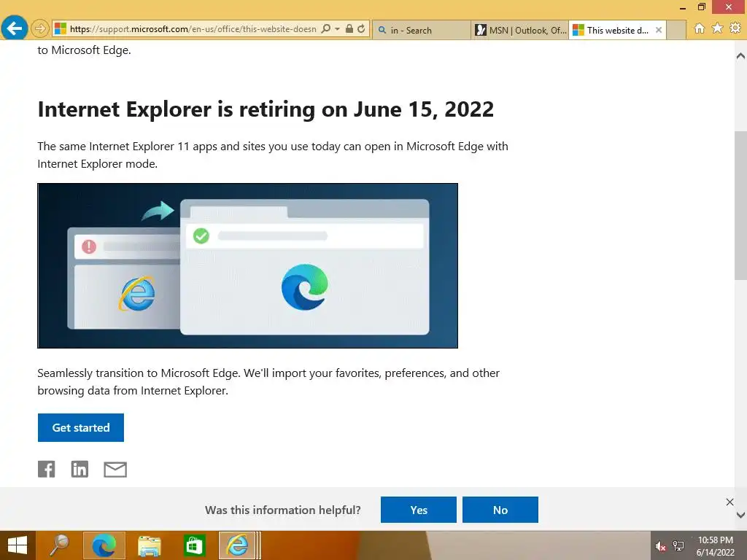Open the Windows Start button
The width and height of the screenshot is (747, 560).
pos(18,545)
